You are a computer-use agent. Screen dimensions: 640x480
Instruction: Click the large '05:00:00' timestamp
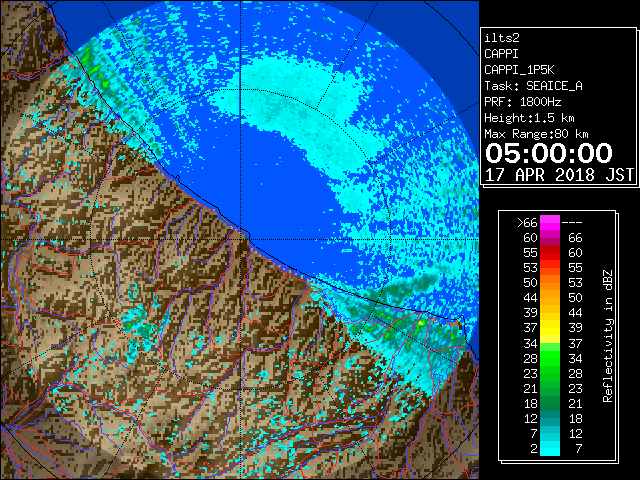549,153
